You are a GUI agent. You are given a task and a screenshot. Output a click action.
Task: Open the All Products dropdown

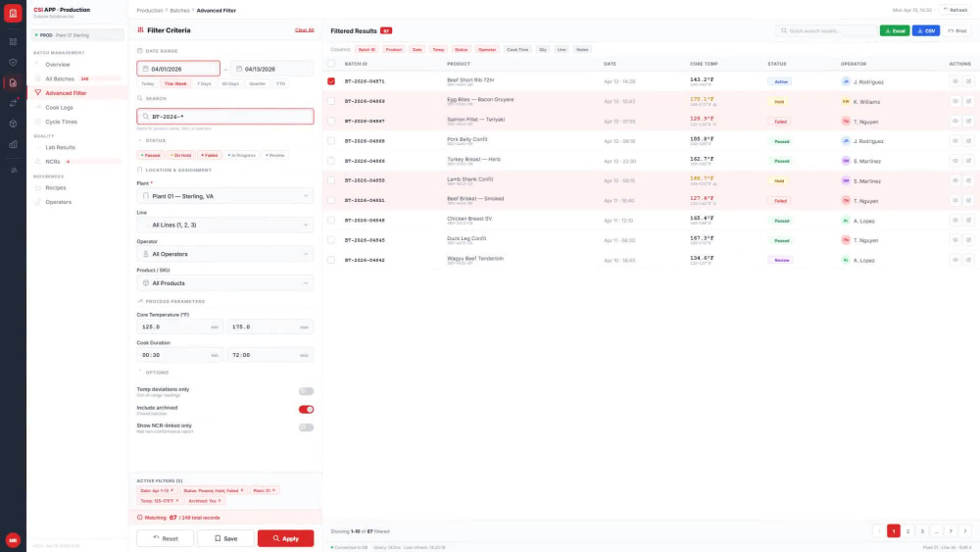coord(225,283)
